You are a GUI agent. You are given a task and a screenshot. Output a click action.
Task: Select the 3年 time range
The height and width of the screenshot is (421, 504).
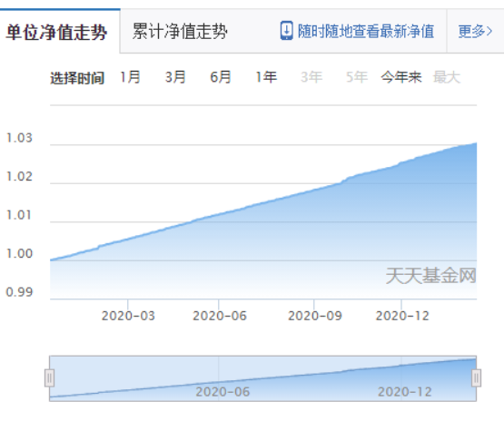coord(311,77)
